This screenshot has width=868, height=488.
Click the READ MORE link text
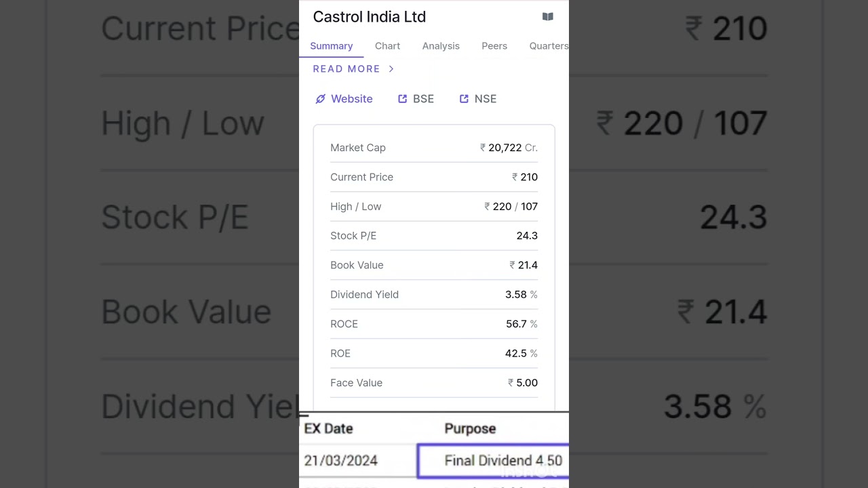coord(347,69)
